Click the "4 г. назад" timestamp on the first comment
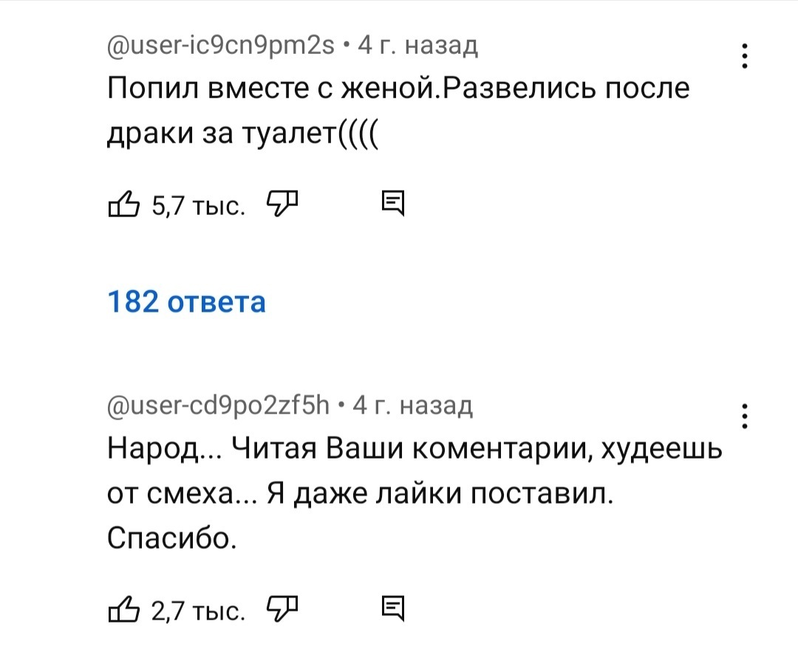Viewport: 798px width, 672px height. click(417, 47)
